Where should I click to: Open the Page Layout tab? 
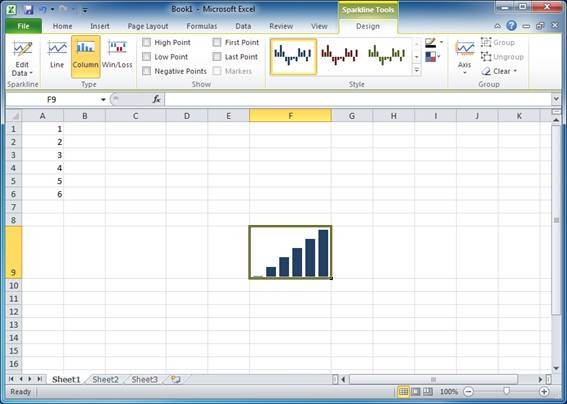pyautogui.click(x=148, y=26)
